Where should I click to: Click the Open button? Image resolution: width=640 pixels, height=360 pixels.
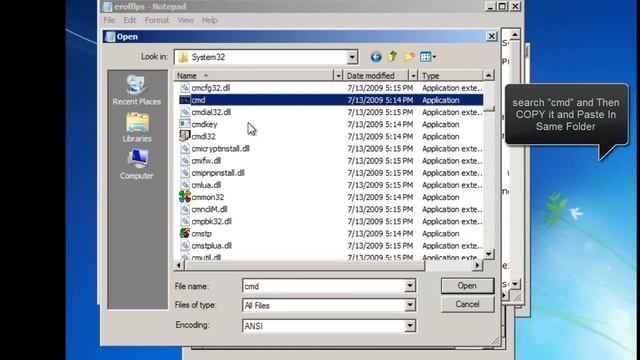click(x=467, y=286)
